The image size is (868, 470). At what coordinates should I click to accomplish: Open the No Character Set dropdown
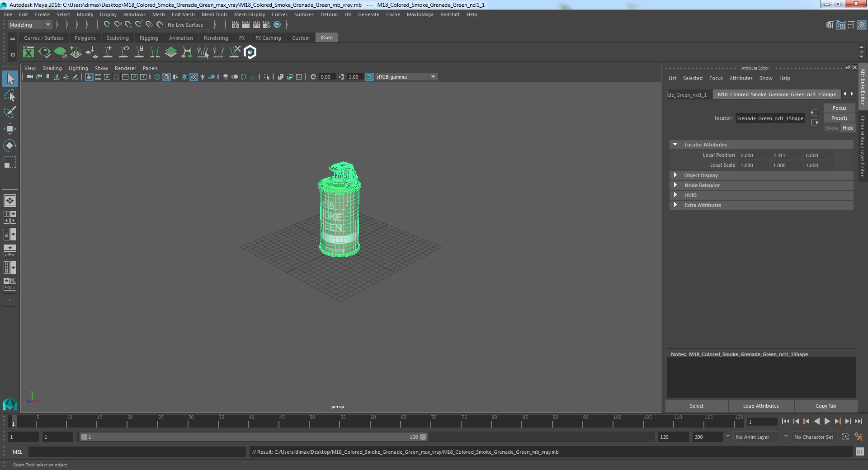(814, 437)
